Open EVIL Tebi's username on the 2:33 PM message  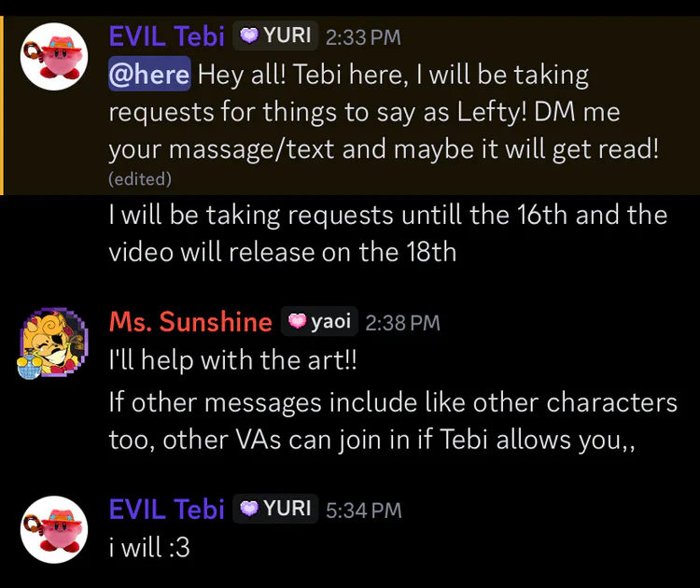click(167, 36)
